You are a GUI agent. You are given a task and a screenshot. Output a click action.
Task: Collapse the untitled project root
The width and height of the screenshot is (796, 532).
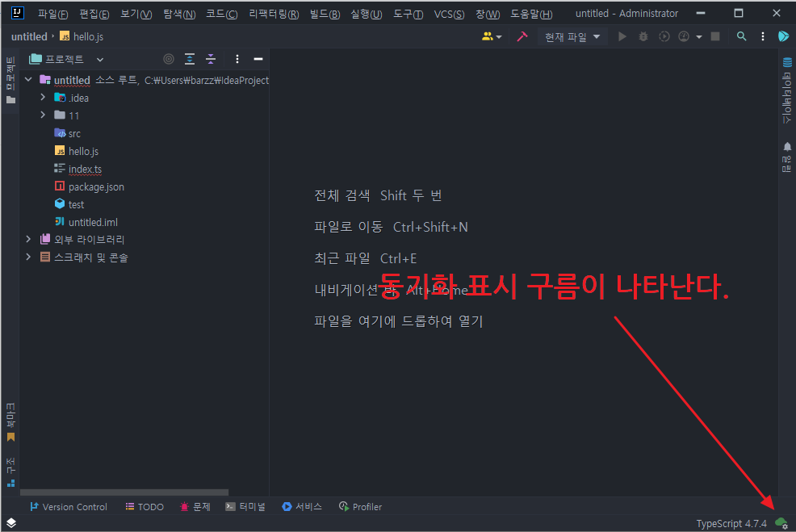[x=28, y=80]
